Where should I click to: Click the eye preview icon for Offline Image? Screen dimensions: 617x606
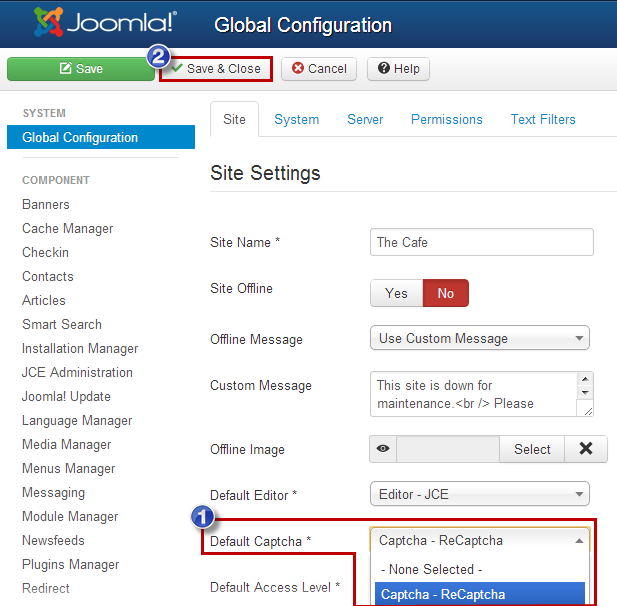pyautogui.click(x=383, y=449)
